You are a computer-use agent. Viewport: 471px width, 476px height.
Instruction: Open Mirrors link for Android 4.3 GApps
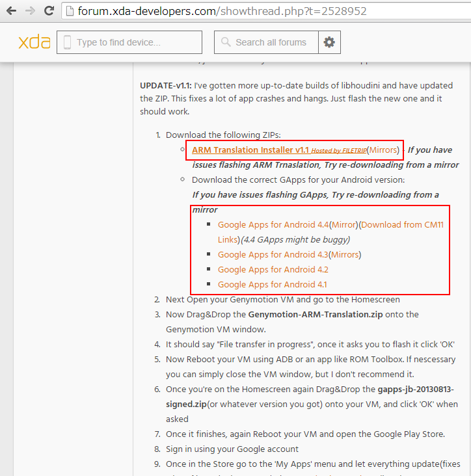point(345,254)
